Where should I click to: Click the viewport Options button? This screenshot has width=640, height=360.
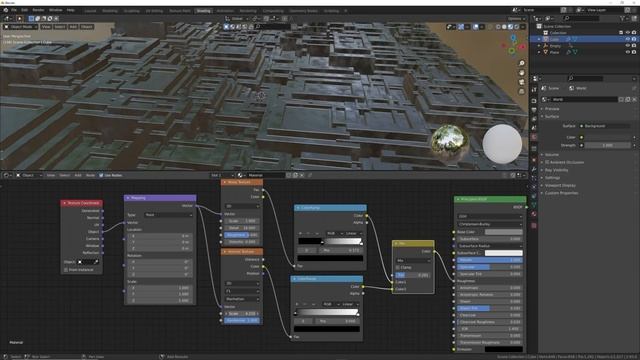(516, 18)
